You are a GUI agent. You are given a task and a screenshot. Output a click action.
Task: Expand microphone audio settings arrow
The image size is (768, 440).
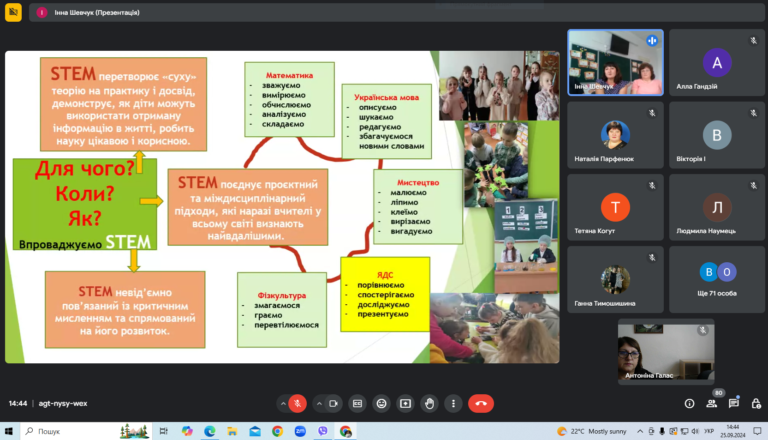point(283,404)
